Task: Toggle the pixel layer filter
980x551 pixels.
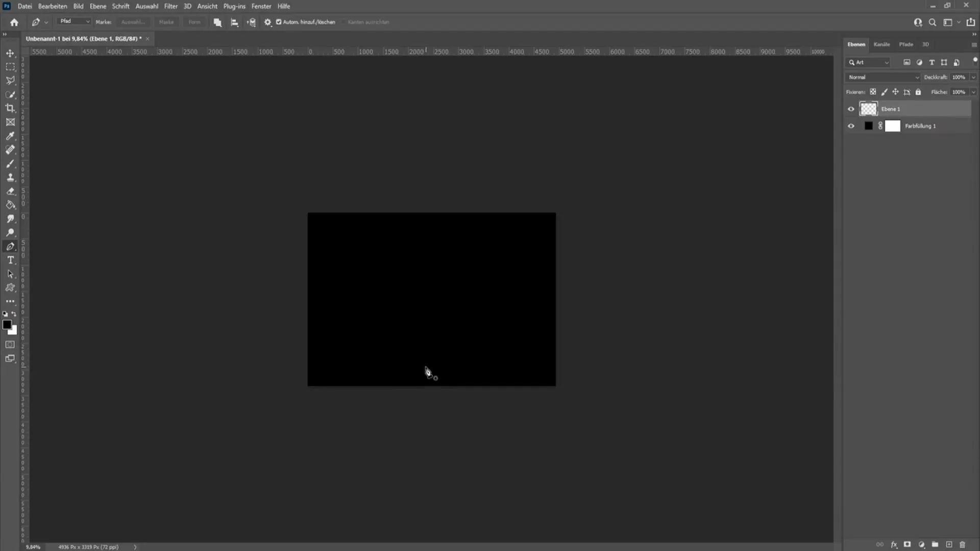Action: tap(907, 62)
